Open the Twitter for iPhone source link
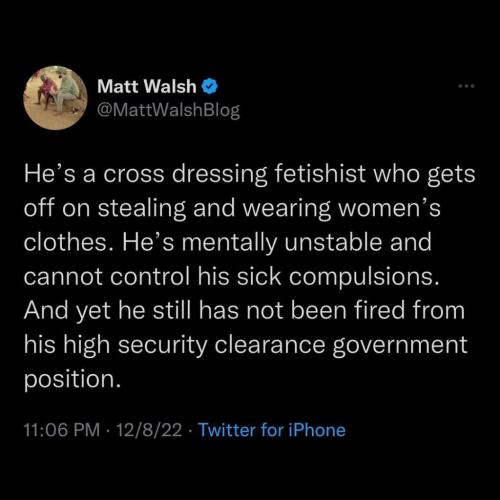This screenshot has width=500, height=500. pos(272,430)
